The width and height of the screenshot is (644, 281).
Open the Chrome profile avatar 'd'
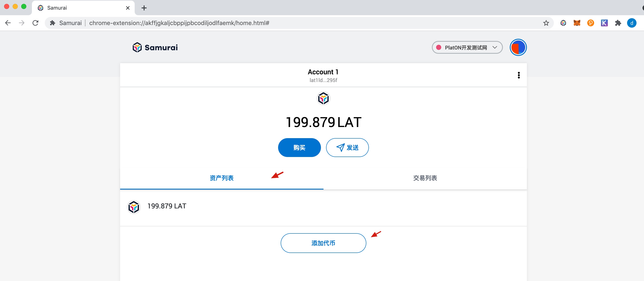tap(632, 23)
